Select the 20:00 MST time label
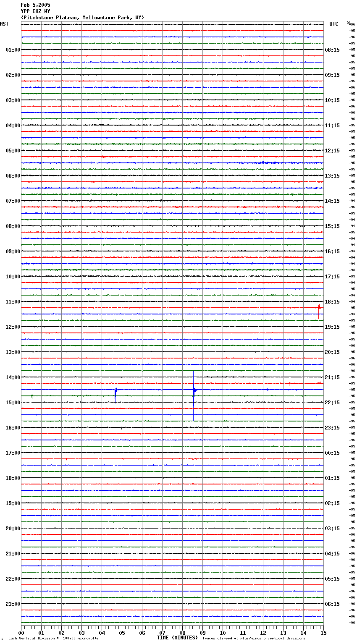357x644 pixels. click(13, 529)
